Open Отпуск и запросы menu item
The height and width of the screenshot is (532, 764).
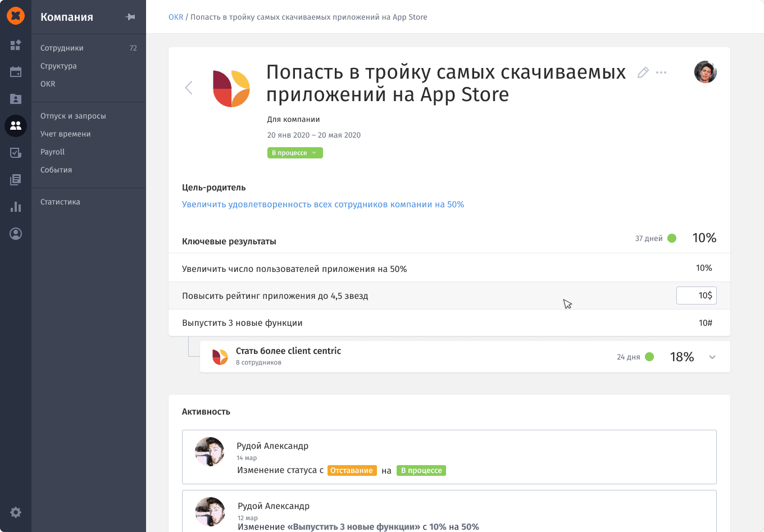[73, 116]
